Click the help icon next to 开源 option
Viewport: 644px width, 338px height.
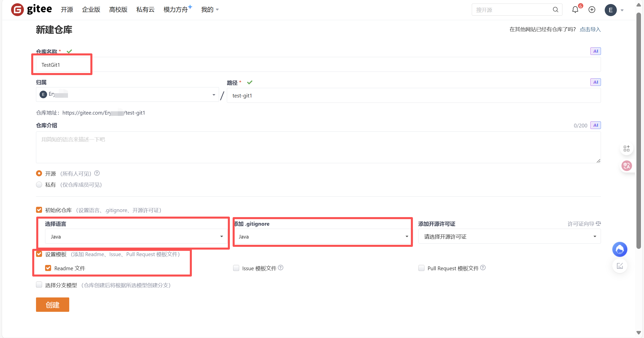click(x=97, y=173)
